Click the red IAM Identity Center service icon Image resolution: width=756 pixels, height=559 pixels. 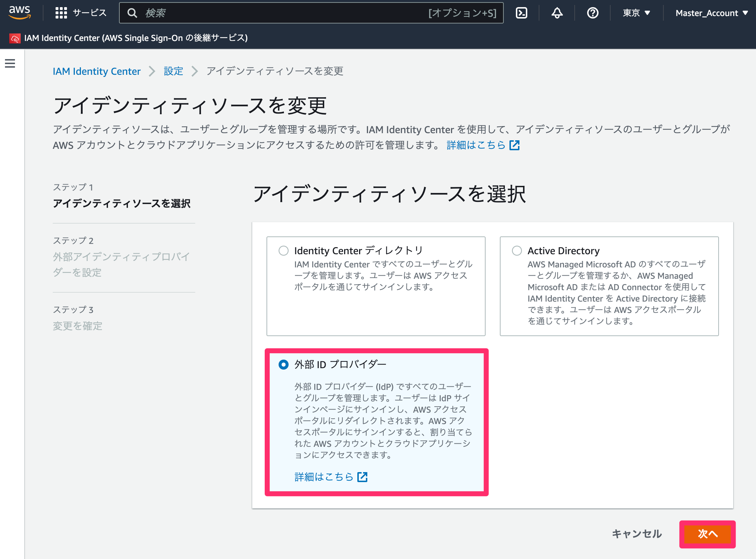coord(15,38)
